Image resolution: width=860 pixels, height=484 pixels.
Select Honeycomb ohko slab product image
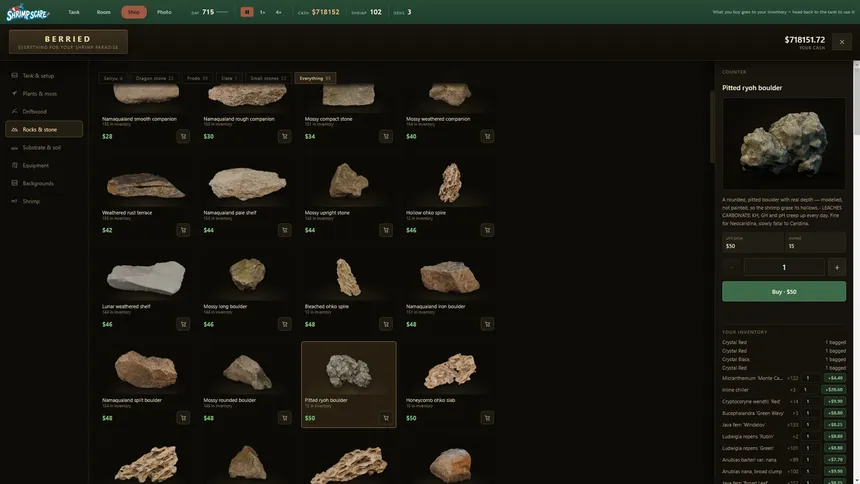point(450,370)
